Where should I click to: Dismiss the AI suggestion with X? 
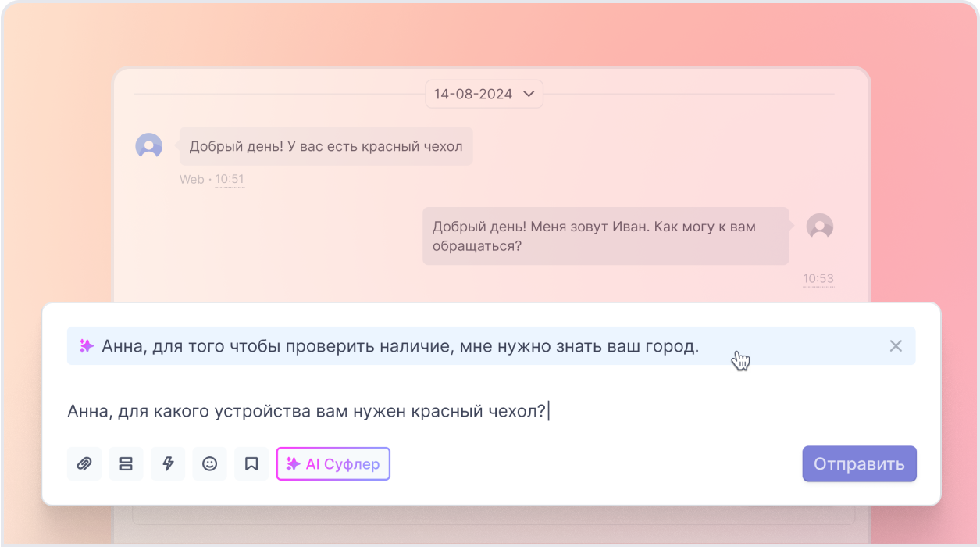pyautogui.click(x=896, y=346)
